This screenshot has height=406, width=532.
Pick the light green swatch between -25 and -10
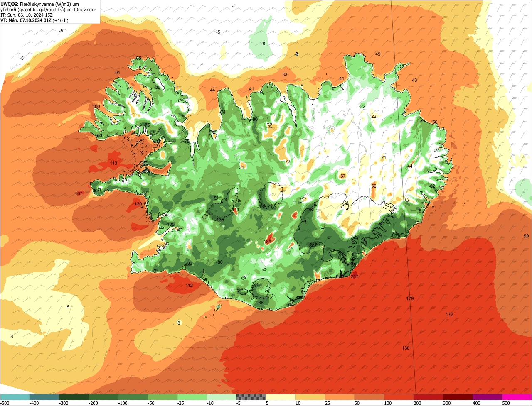point(192,397)
